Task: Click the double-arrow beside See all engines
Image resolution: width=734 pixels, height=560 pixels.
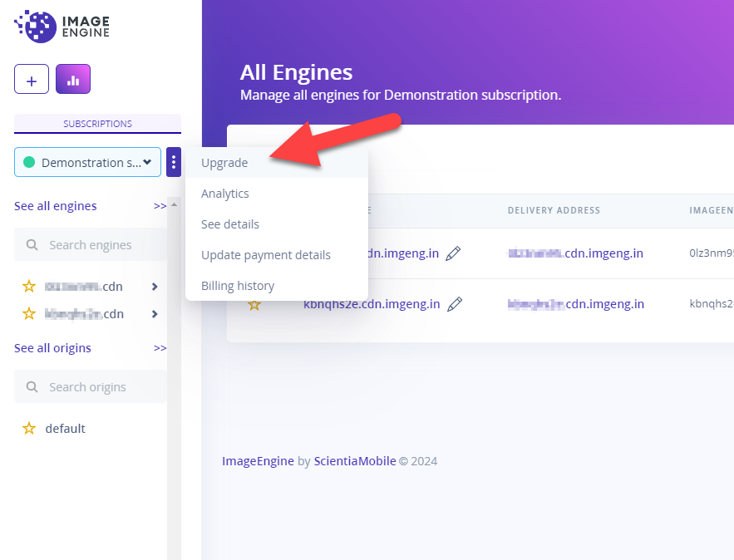Action: point(160,206)
